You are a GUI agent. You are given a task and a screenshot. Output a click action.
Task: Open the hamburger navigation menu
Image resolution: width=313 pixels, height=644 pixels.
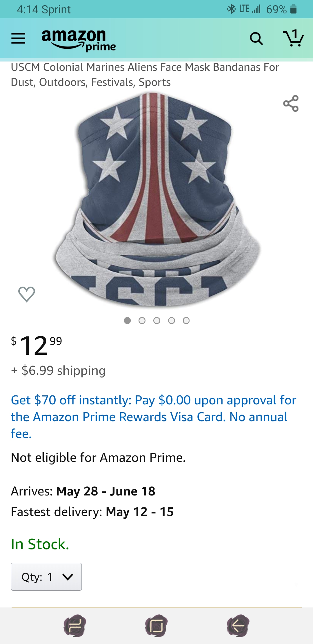[18, 38]
